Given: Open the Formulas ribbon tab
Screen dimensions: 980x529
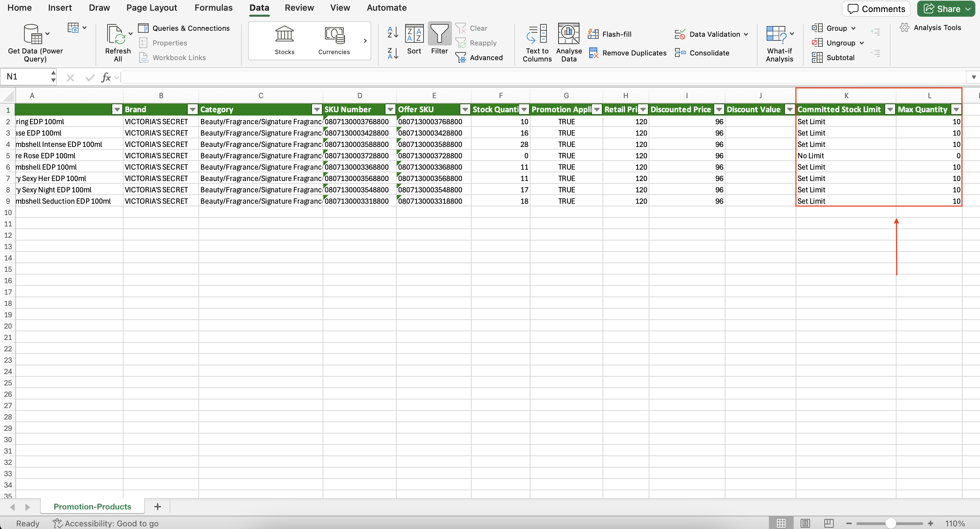Looking at the screenshot, I should click(213, 8).
